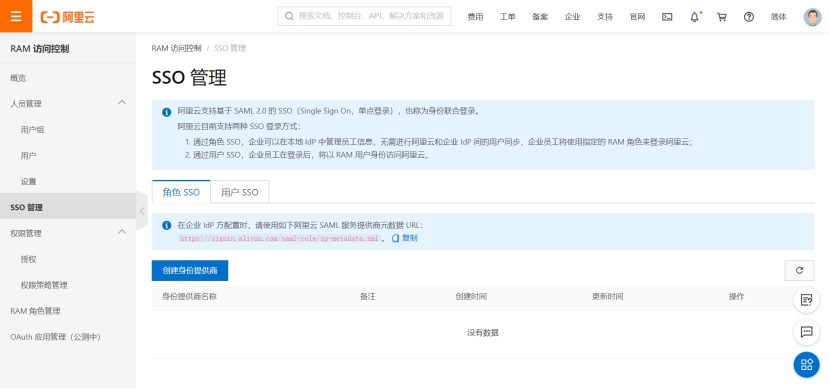Viewport: 830px width, 389px height.
Task: Open the 官网 top link
Action: 637,17
